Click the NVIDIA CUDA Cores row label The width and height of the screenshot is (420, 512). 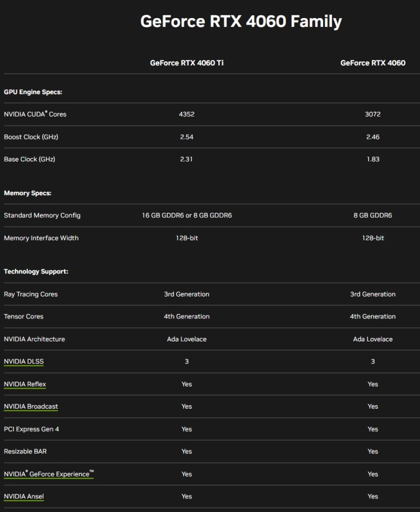point(35,114)
